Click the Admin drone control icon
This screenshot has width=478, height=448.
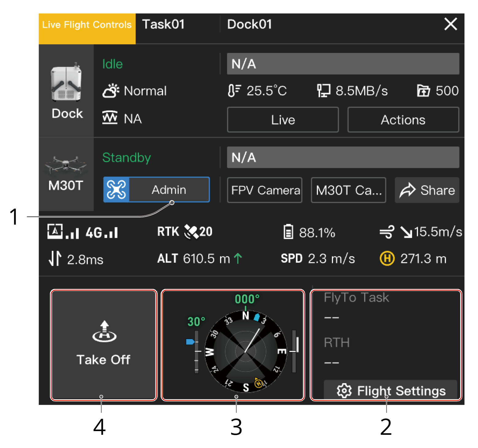pos(116,190)
